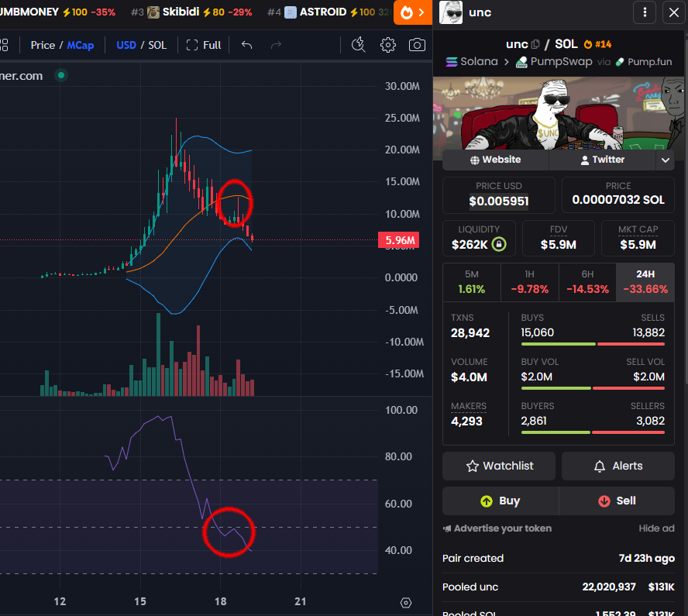Select the 5M timeframe tab

tap(472, 282)
